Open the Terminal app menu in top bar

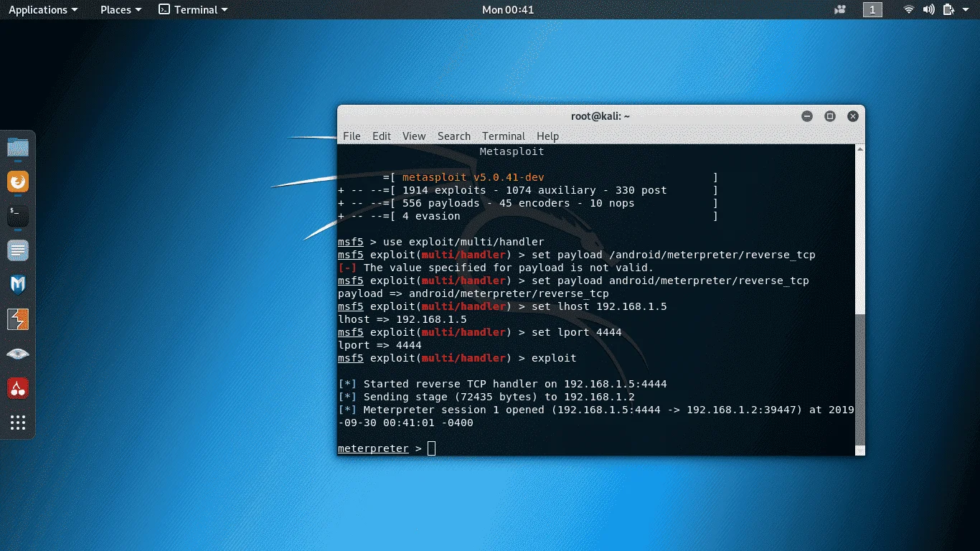[x=193, y=9]
